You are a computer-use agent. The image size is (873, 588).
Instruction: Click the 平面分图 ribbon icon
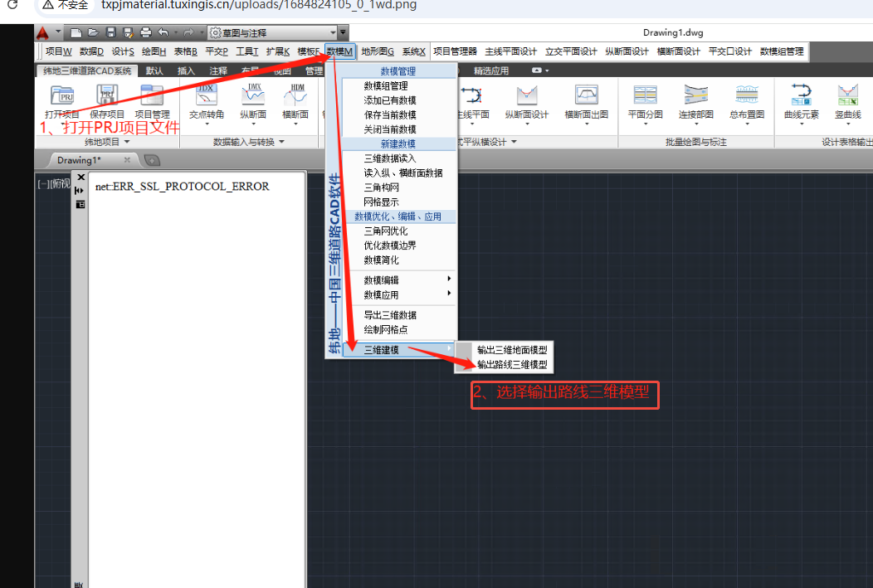(x=645, y=96)
